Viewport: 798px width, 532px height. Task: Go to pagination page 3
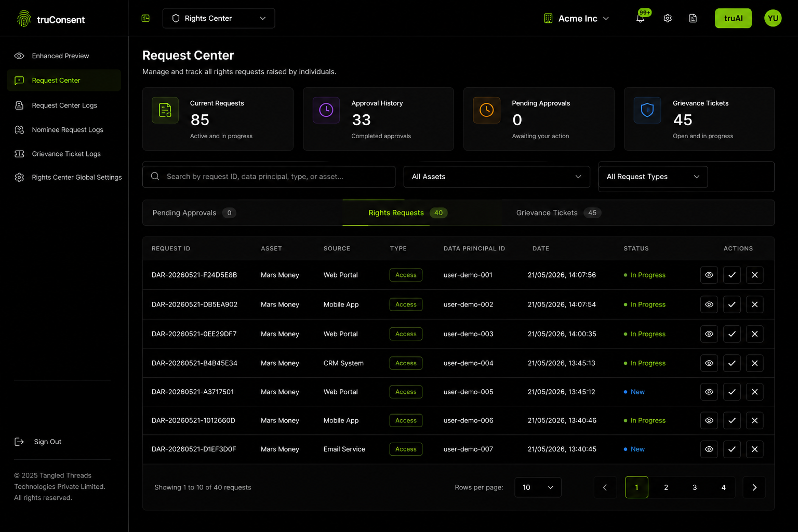click(695, 487)
